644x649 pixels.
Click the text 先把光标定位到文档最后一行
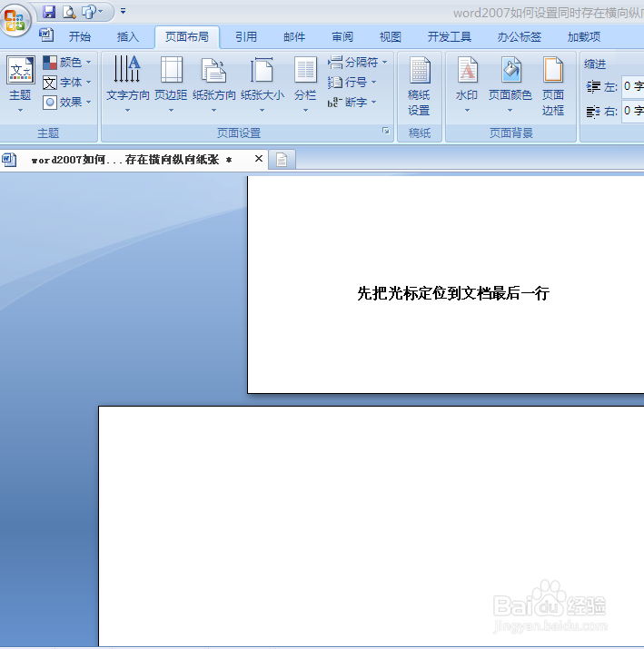[453, 293]
